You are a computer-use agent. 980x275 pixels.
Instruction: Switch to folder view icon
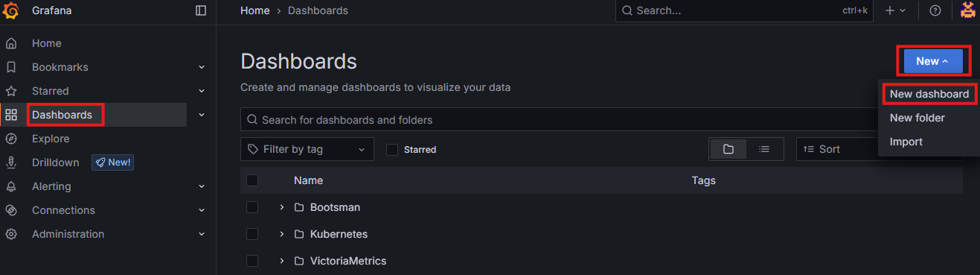click(x=728, y=149)
